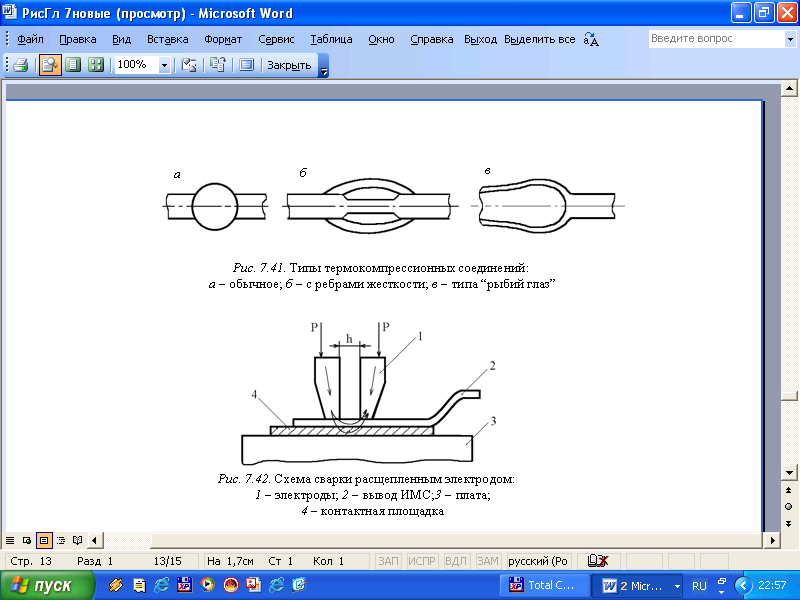Open the media player quick launch icon
The height and width of the screenshot is (600, 800).
(207, 585)
